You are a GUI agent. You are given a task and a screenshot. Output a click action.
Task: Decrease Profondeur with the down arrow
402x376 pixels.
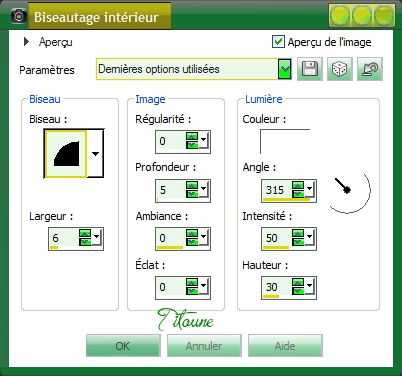192,194
